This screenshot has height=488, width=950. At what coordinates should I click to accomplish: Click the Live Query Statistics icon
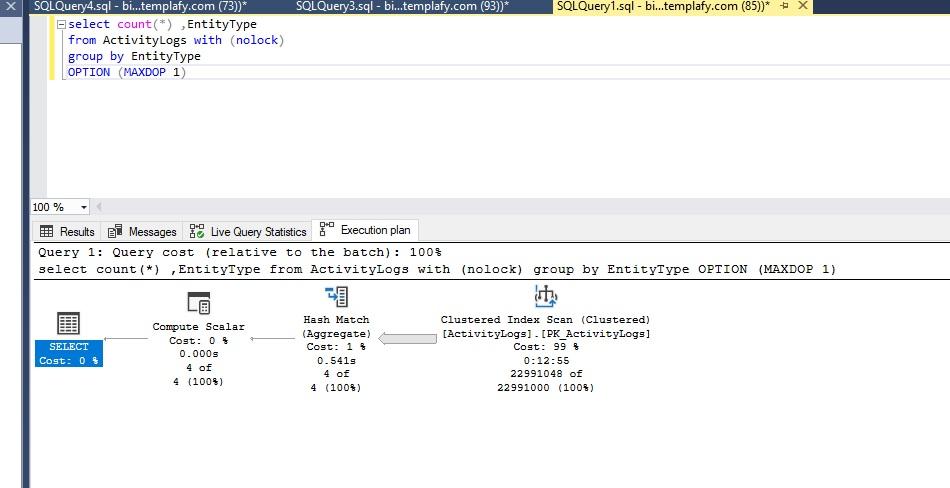pyautogui.click(x=197, y=231)
